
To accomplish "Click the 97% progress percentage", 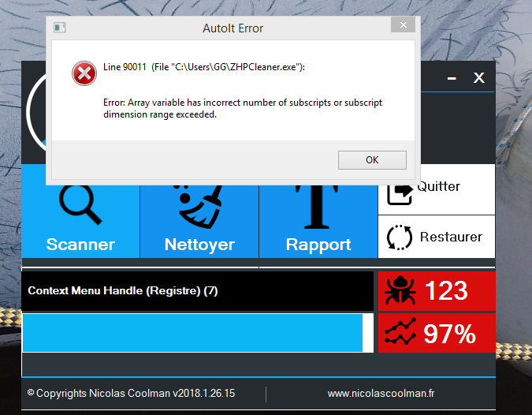I will pyautogui.click(x=449, y=334).
